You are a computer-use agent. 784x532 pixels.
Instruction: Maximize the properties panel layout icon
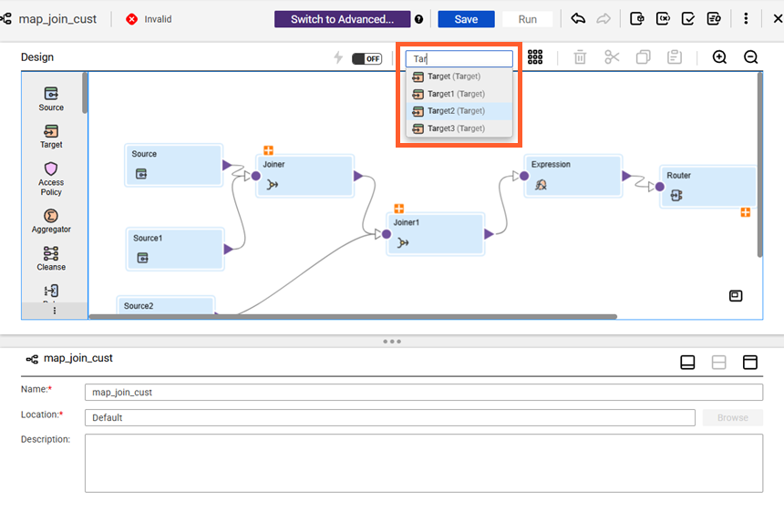[750, 363]
